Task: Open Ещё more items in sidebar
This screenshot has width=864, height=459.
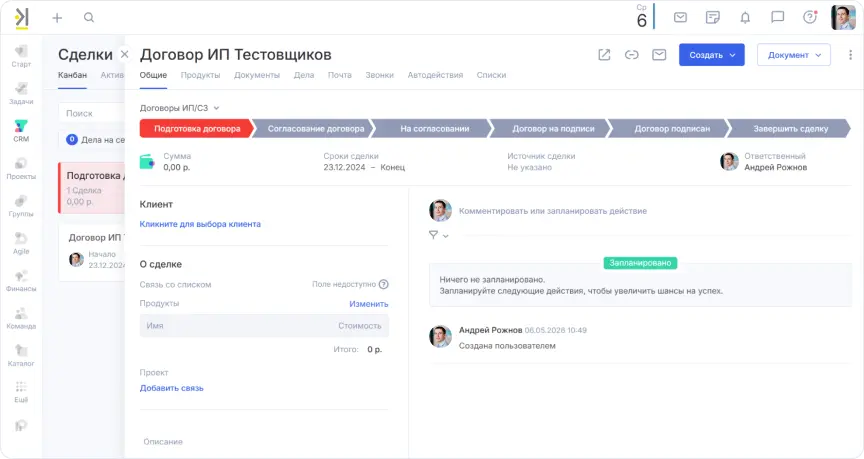Action: (21, 392)
